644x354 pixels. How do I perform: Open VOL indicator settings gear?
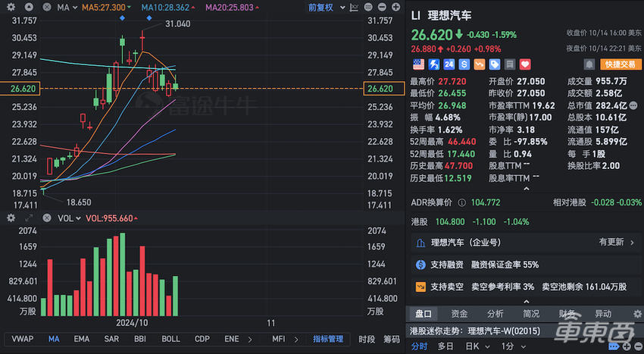pos(11,218)
